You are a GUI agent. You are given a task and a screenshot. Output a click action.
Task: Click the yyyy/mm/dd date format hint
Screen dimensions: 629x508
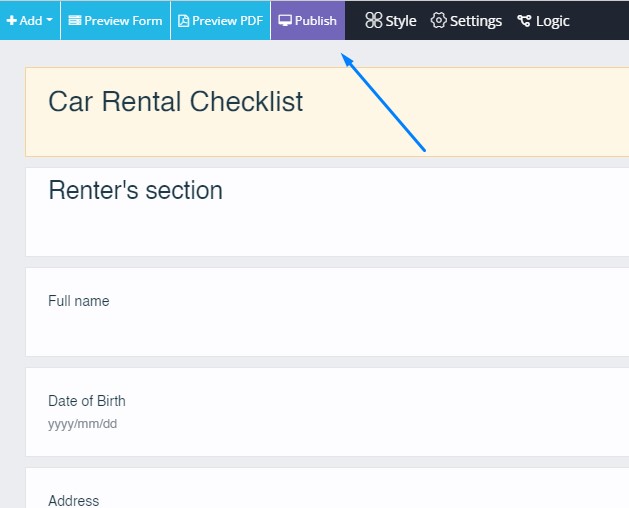[x=83, y=424]
